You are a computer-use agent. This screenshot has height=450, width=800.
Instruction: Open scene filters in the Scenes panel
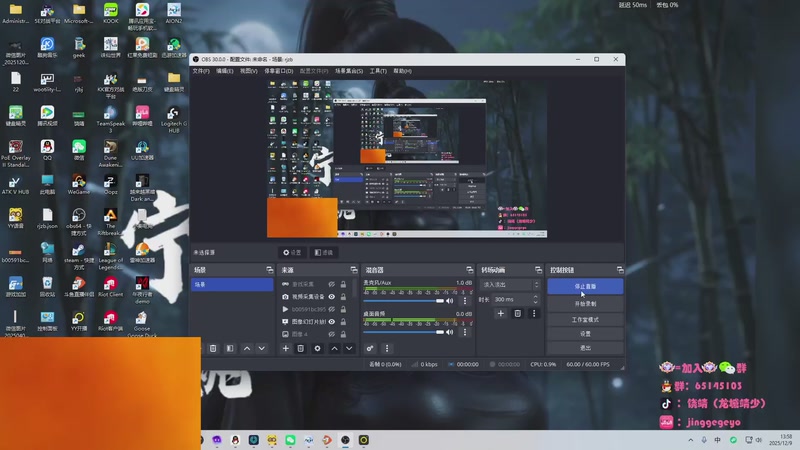[x=230, y=348]
